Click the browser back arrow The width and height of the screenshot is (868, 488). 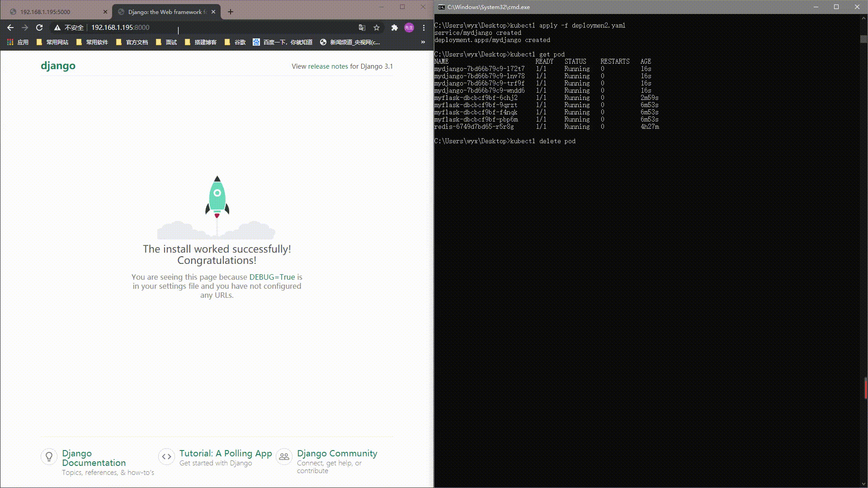tap(10, 28)
